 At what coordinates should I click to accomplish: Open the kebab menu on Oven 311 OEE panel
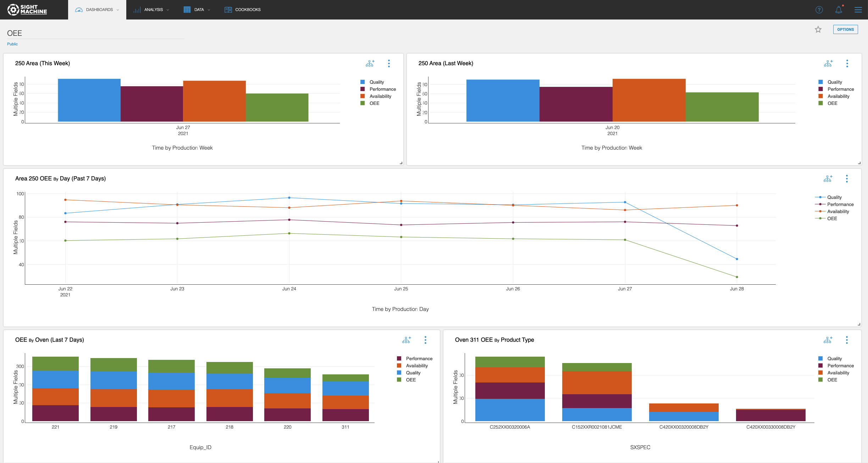847,340
